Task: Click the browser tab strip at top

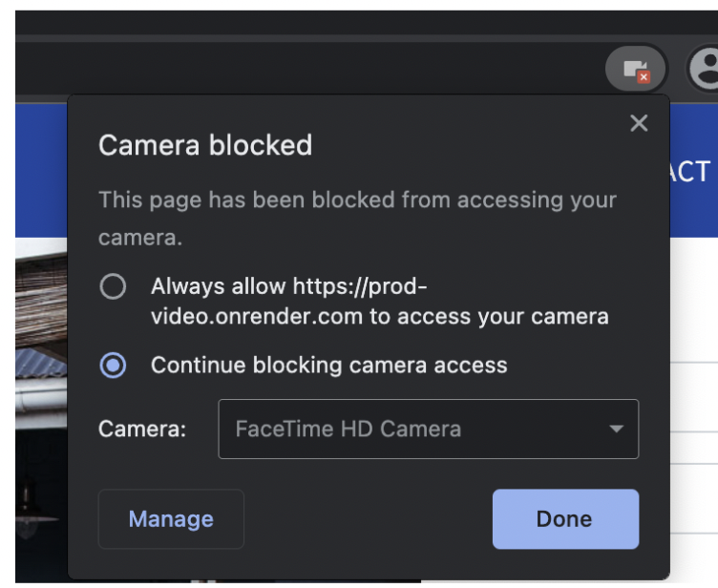Action: point(363,21)
